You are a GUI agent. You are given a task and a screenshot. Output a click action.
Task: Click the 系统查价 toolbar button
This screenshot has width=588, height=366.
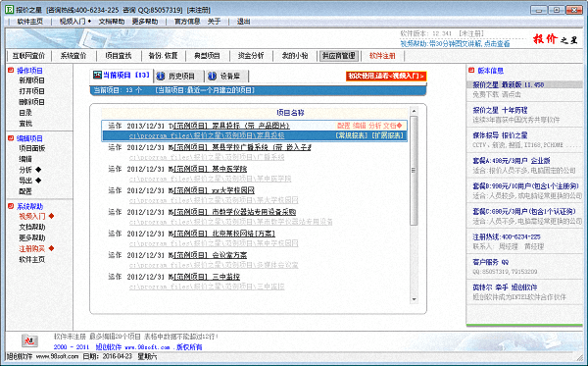tap(73, 56)
